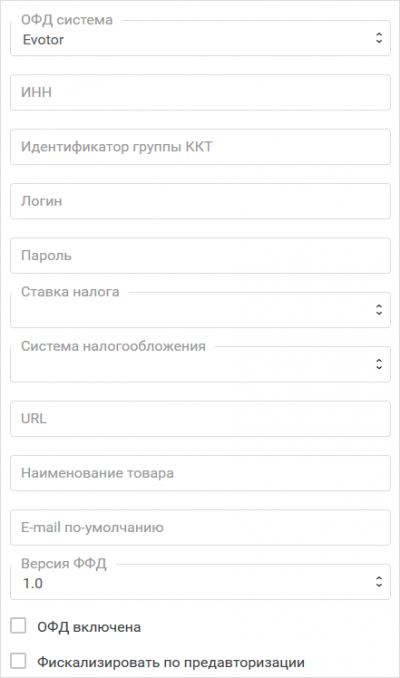
Task: Focus the ИНН input field
Action: tap(200, 92)
